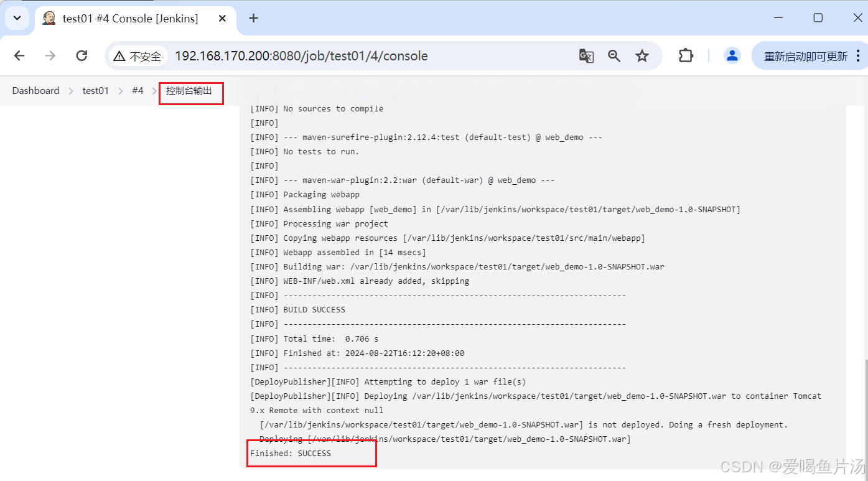
Task: Click the No tests to run line
Action: point(305,152)
